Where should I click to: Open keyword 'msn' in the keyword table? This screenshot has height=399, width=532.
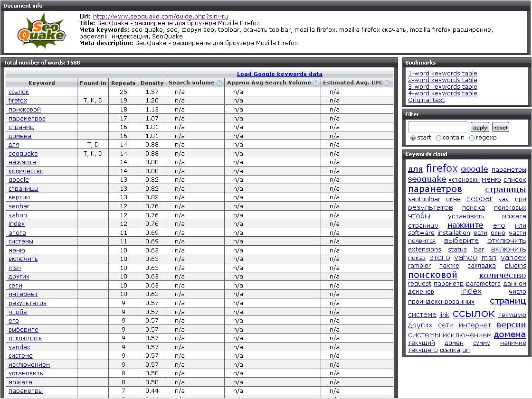tap(15, 268)
